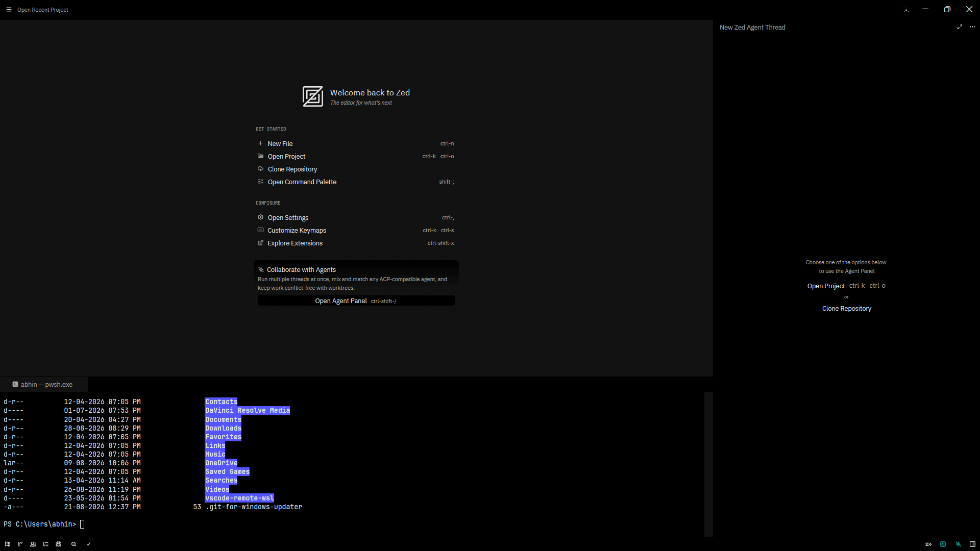Click 'Downloads' folder name in terminal
The width and height of the screenshot is (980, 551).
pos(224,429)
